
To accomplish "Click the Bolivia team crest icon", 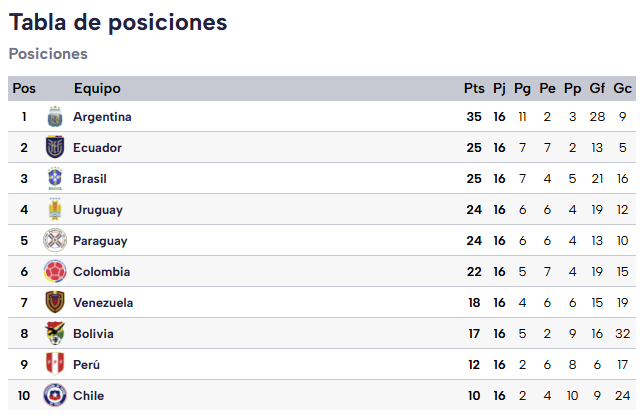I will (55, 334).
